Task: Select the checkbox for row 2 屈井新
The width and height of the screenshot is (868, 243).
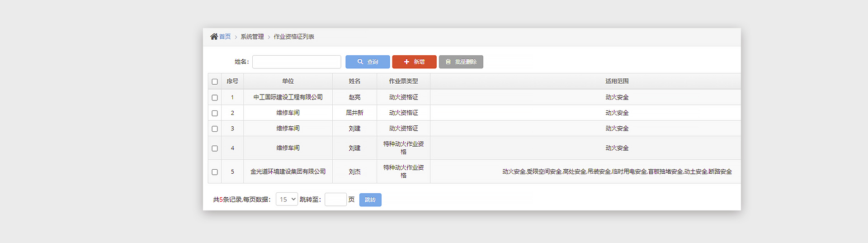Action: tap(215, 113)
